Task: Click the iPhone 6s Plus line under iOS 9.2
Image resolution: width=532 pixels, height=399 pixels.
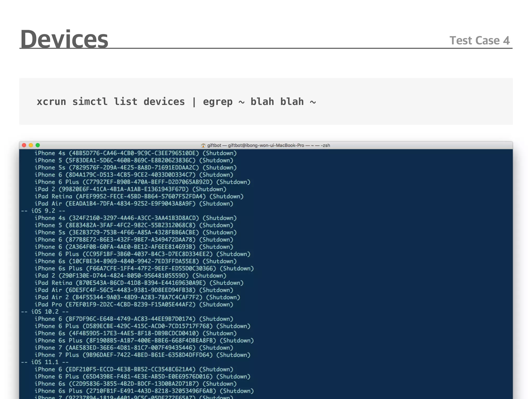Action: pyautogui.click(x=144, y=268)
